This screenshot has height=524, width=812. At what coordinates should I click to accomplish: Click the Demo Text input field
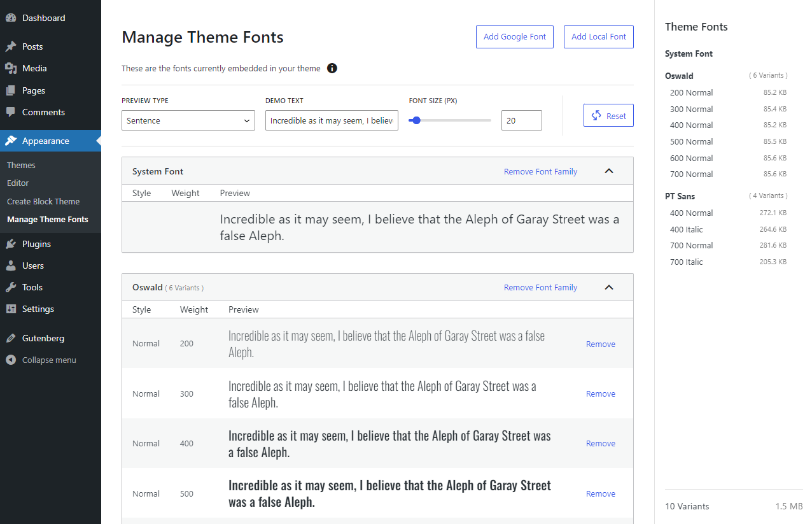[332, 120]
